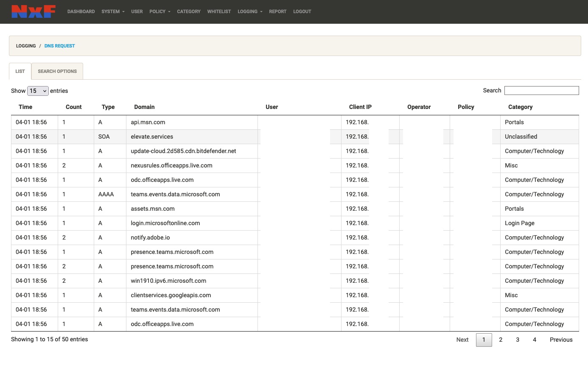The image size is (588, 368).
Task: Click the Previous pagination control
Action: coord(561,340)
